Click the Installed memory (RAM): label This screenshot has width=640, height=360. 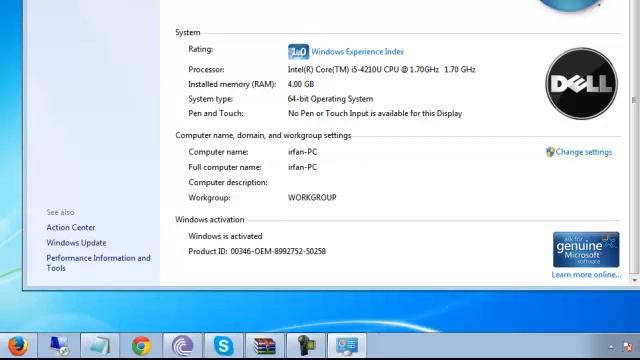(232, 84)
